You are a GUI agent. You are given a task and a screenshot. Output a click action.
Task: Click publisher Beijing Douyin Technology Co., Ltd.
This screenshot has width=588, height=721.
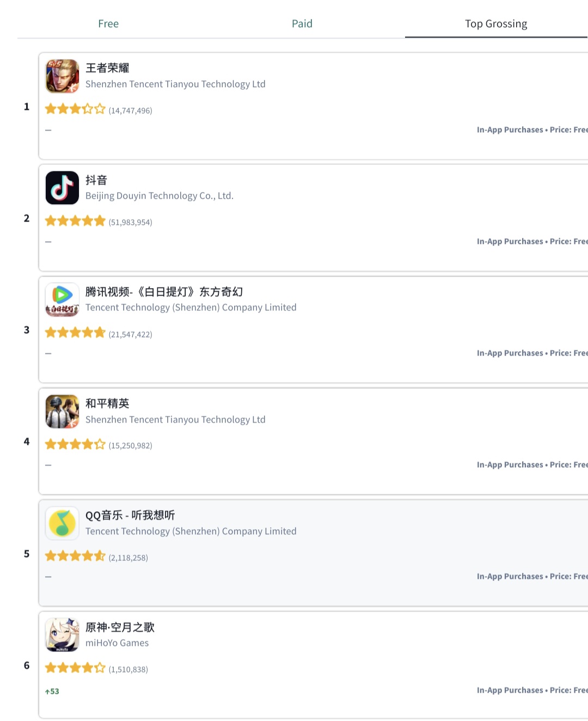160,196
